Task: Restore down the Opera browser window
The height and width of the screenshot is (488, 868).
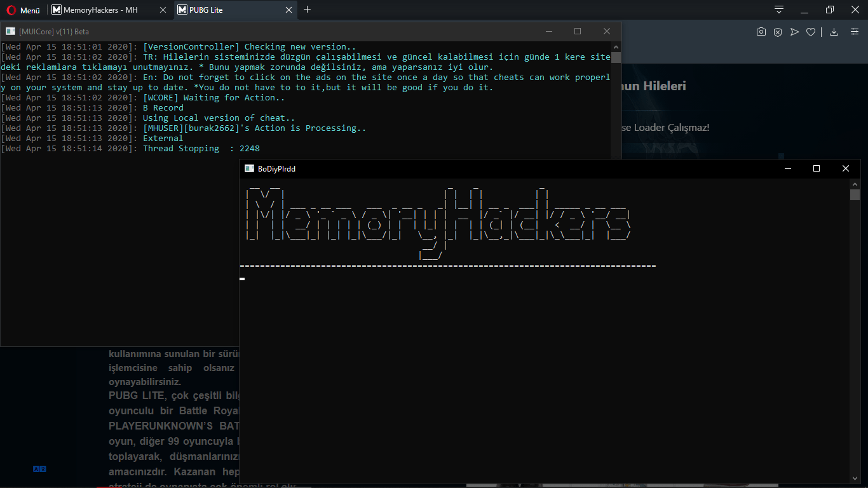Action: (830, 10)
